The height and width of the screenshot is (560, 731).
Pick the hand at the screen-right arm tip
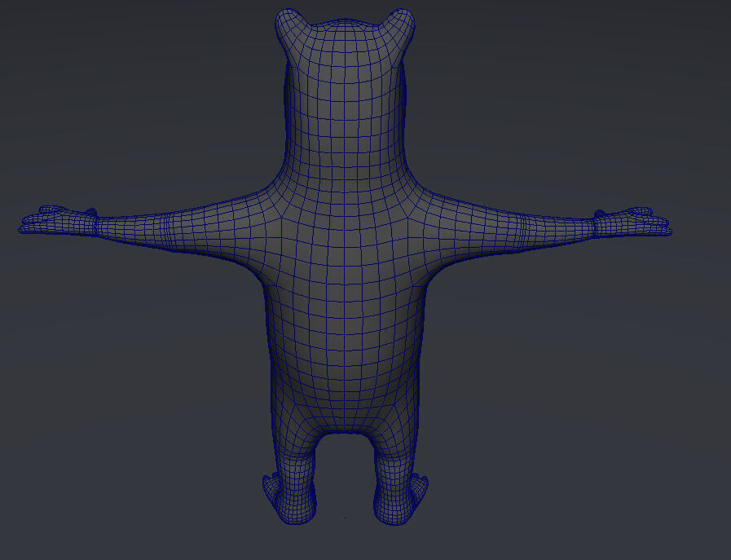pyautogui.click(x=633, y=222)
